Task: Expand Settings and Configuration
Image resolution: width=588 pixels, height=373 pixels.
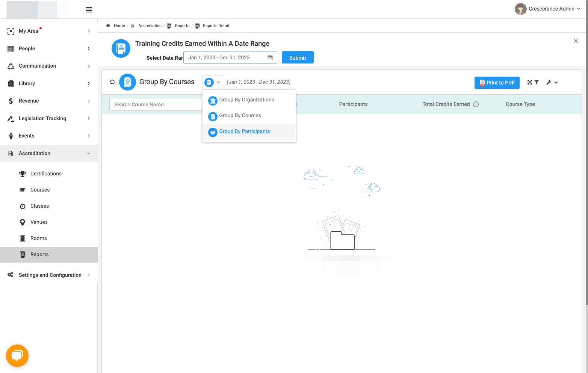Action: [49, 275]
